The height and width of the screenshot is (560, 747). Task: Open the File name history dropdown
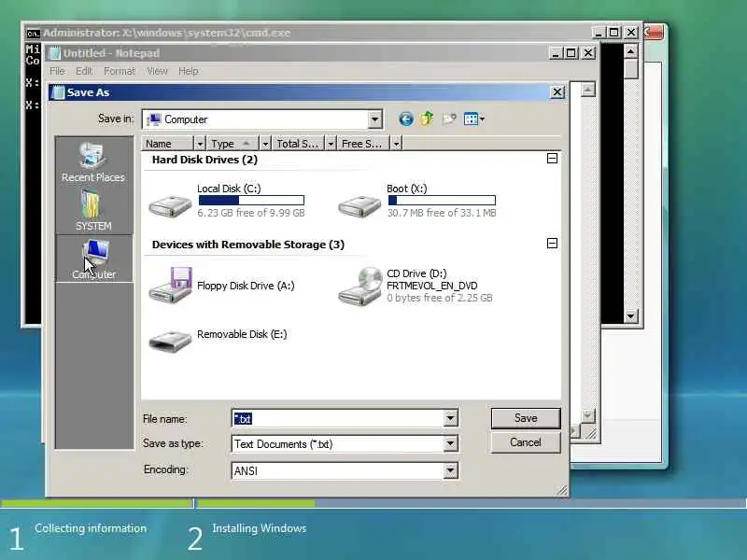point(450,418)
